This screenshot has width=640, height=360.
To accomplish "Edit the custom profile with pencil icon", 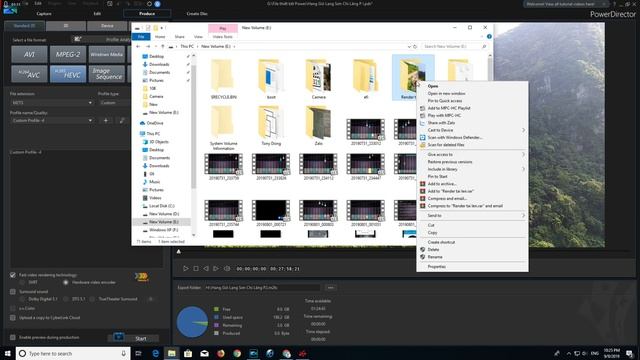I will [x=122, y=120].
